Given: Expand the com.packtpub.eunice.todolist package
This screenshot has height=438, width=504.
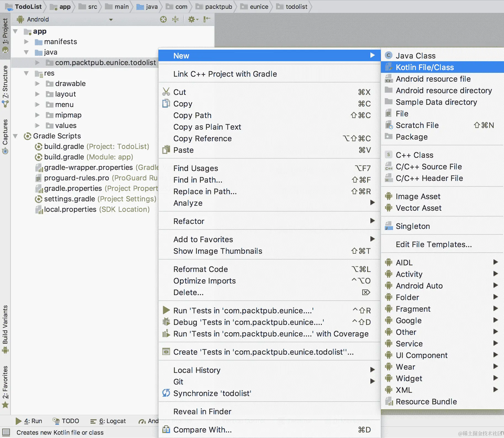Looking at the screenshot, I should click(37, 63).
